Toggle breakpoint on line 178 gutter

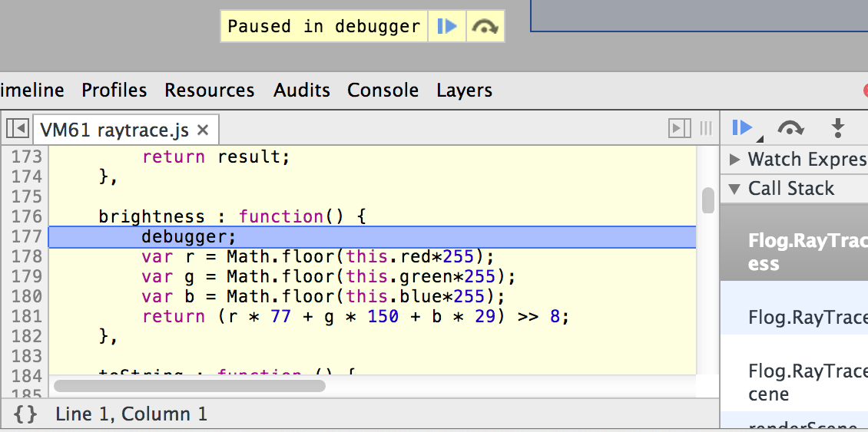(25, 256)
